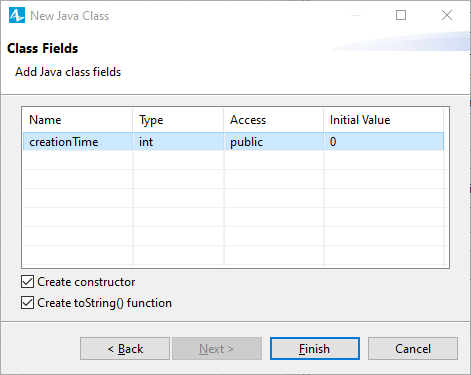Screen dimensions: 471x375
Task: Maximize the New Java Class window
Action: click(401, 15)
